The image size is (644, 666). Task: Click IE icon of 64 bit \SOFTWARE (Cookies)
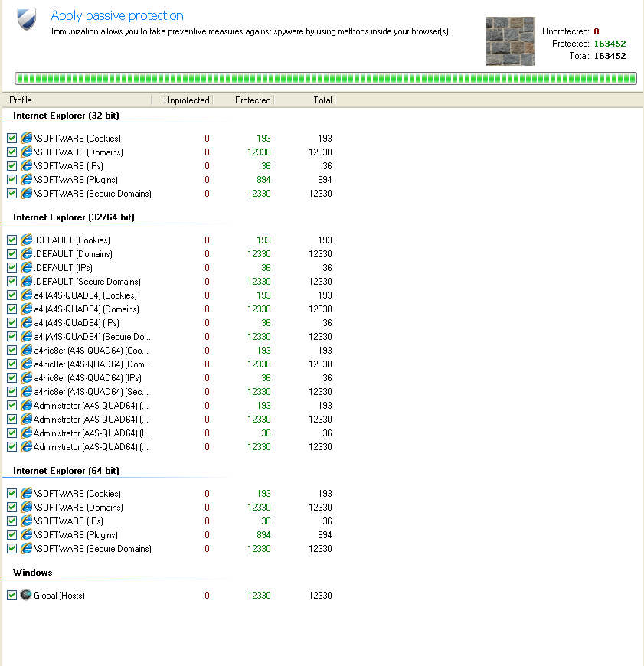[27, 493]
